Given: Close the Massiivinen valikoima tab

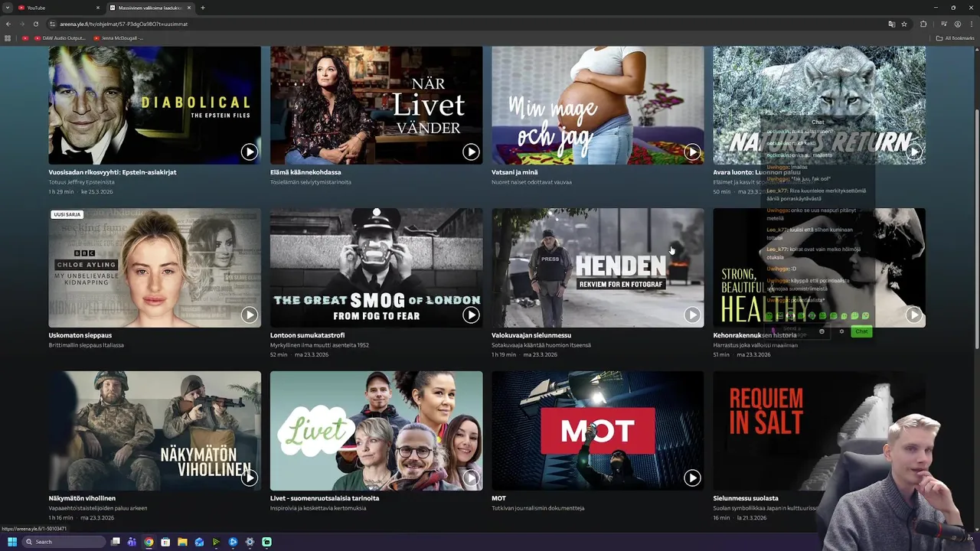Looking at the screenshot, I should coord(190,8).
